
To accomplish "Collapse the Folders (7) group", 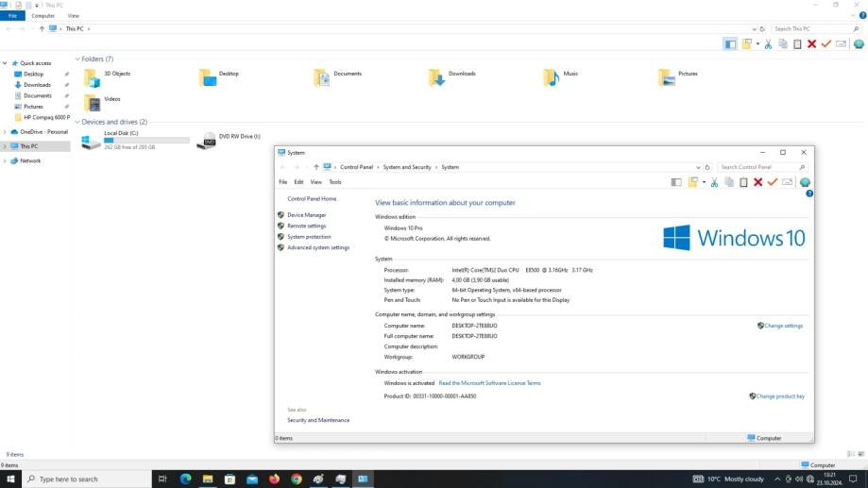I will 77,59.
